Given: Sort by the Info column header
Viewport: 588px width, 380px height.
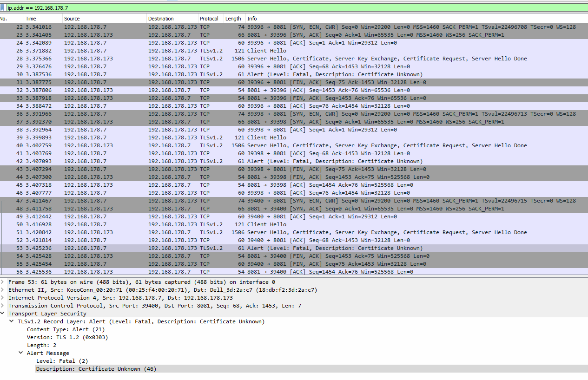Looking at the screenshot, I should tap(417, 19).
